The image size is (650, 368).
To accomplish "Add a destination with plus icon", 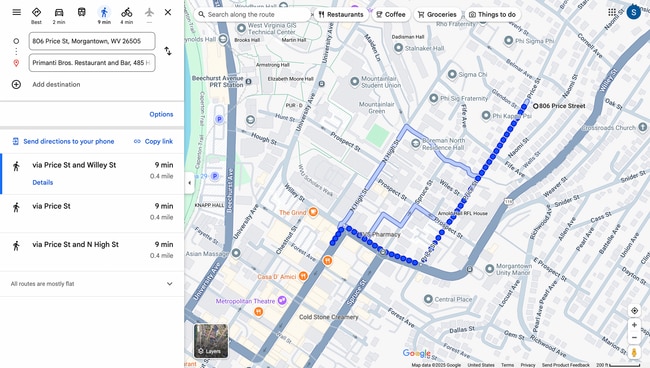I will tap(16, 85).
